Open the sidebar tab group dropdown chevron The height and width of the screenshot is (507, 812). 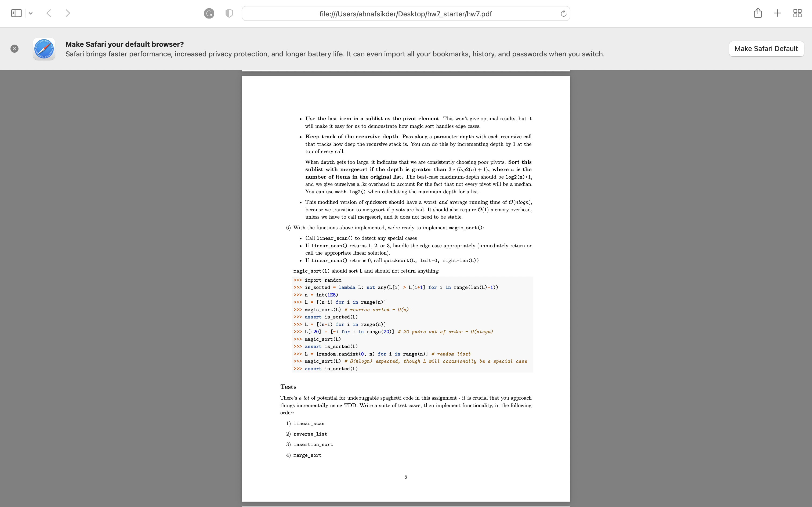[31, 13]
